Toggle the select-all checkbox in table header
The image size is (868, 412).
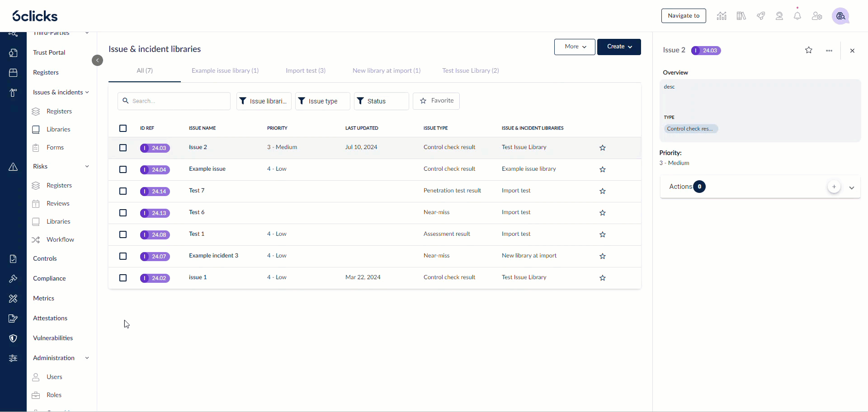(x=123, y=128)
